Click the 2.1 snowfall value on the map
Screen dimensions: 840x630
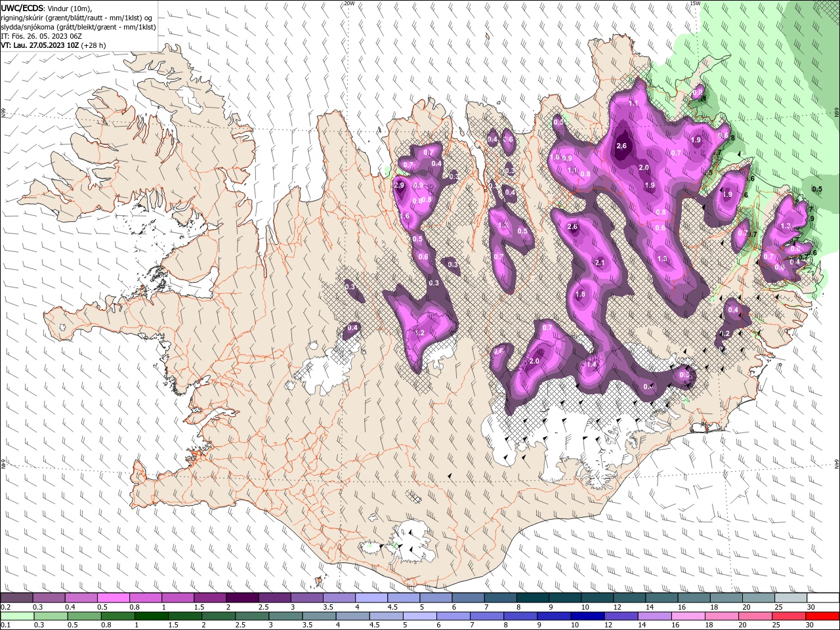(x=599, y=262)
